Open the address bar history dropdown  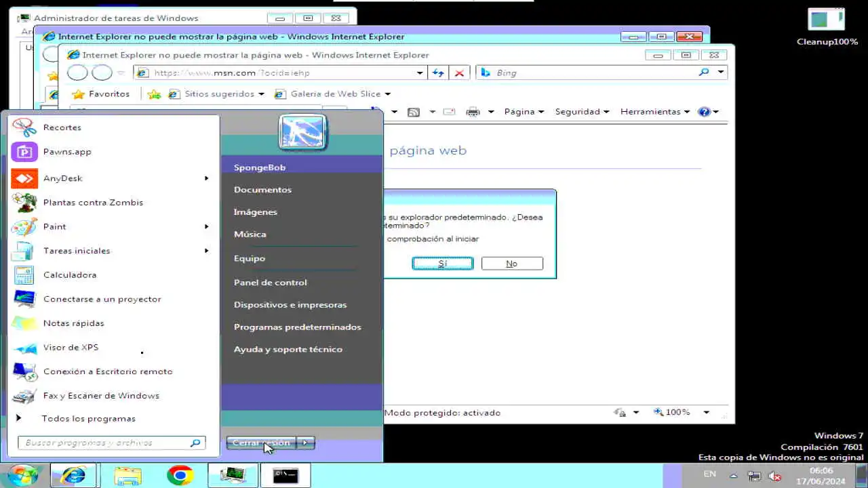pyautogui.click(x=420, y=73)
